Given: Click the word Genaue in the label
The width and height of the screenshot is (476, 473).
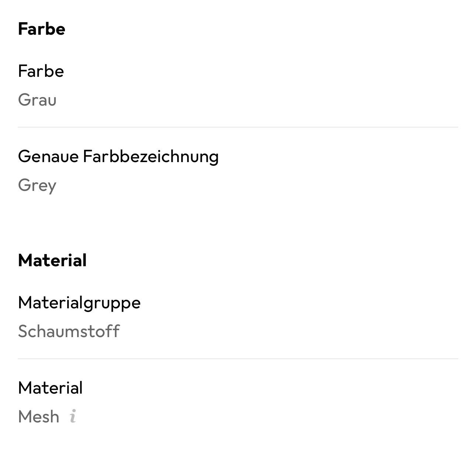Looking at the screenshot, I should [48, 157].
